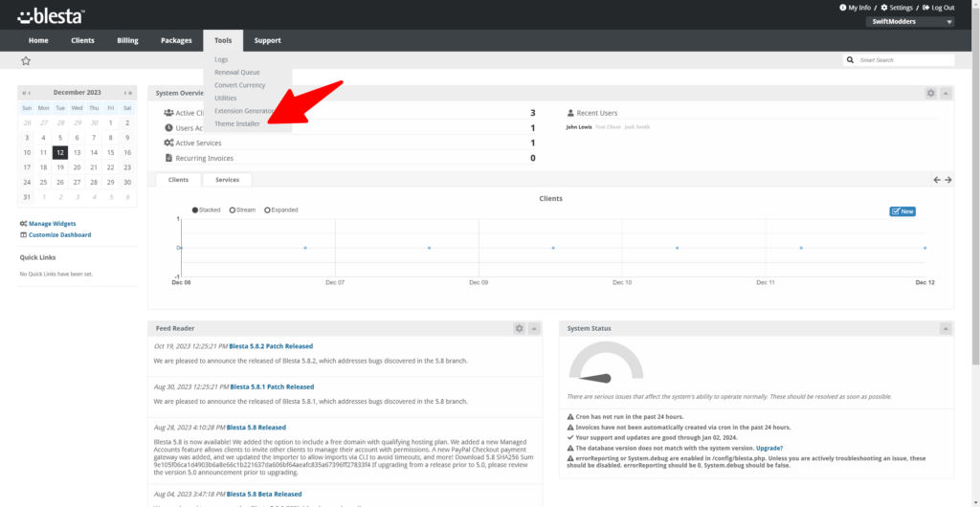Go to previous month in calendar

click(29, 93)
